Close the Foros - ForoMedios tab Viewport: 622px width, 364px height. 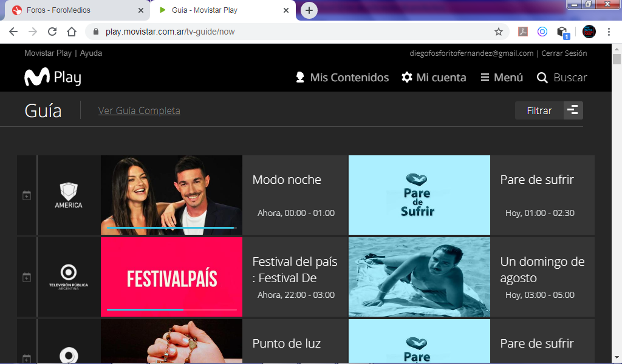tap(140, 10)
